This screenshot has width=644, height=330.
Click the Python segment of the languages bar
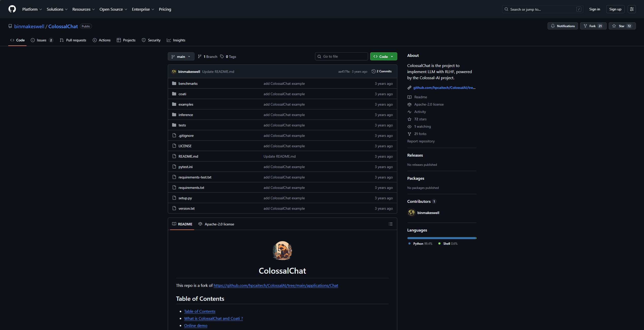click(441, 238)
